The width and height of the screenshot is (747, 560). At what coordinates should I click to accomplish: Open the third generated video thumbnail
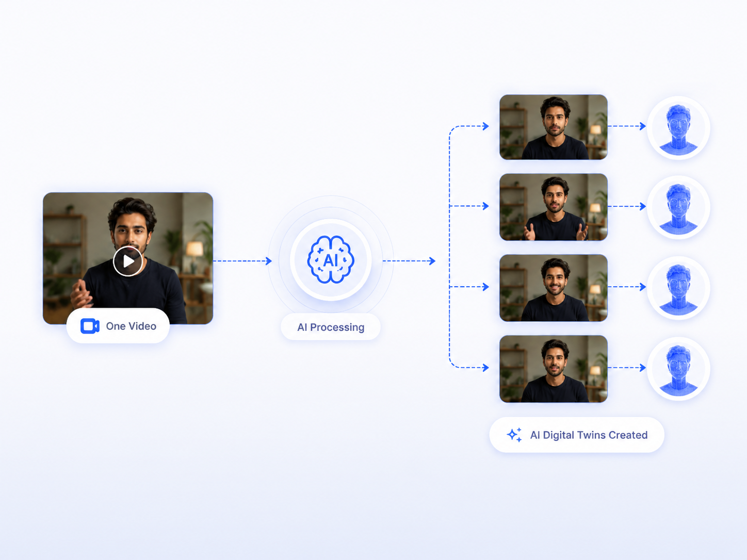554,288
